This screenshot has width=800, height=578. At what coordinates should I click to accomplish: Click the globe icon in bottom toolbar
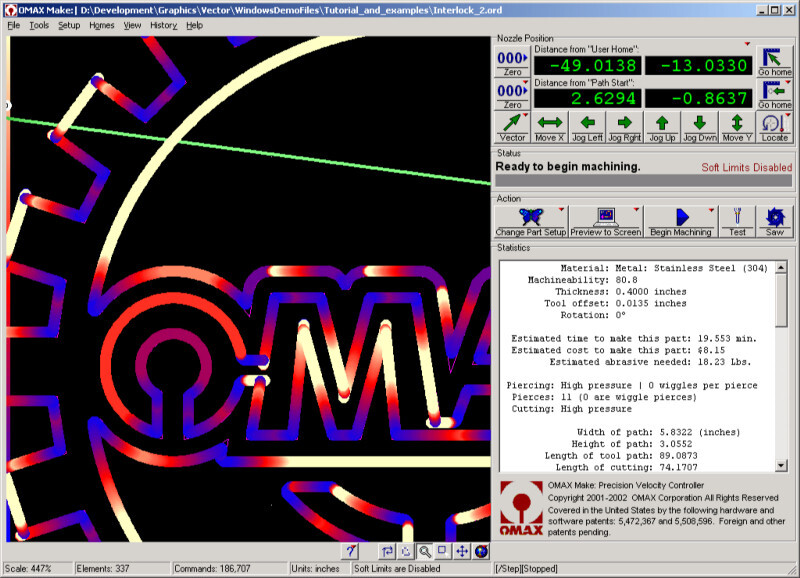tap(481, 551)
